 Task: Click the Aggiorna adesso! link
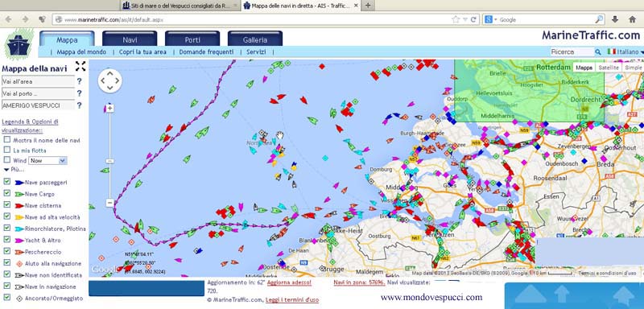289,282
